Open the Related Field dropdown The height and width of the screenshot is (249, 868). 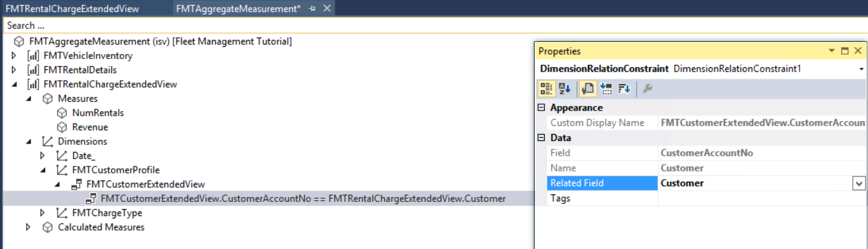(858, 184)
